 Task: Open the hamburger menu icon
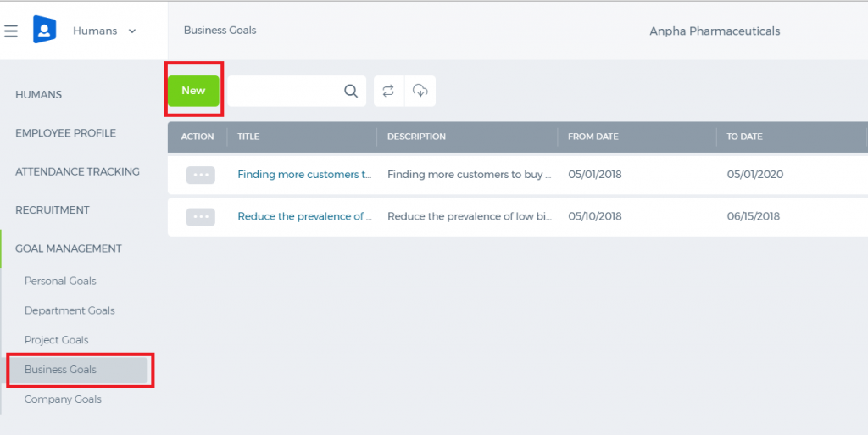pos(11,31)
